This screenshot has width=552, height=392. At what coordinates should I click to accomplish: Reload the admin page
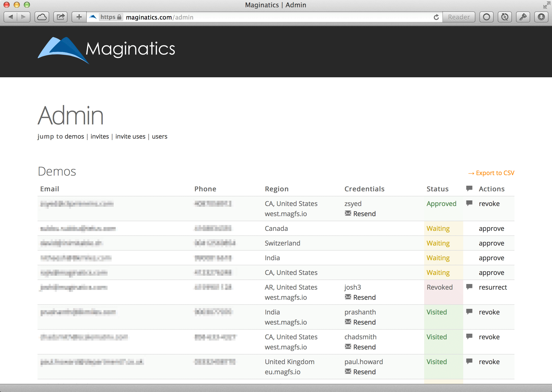tap(436, 17)
